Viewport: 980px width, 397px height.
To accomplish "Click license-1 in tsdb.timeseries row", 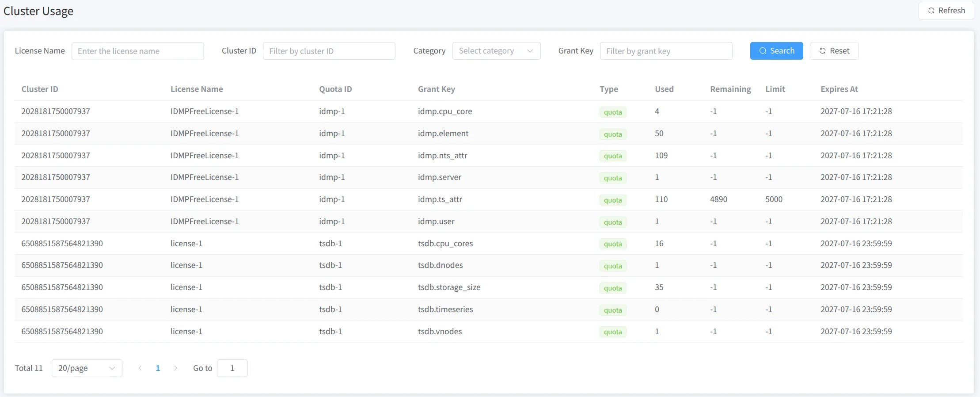I will point(186,309).
